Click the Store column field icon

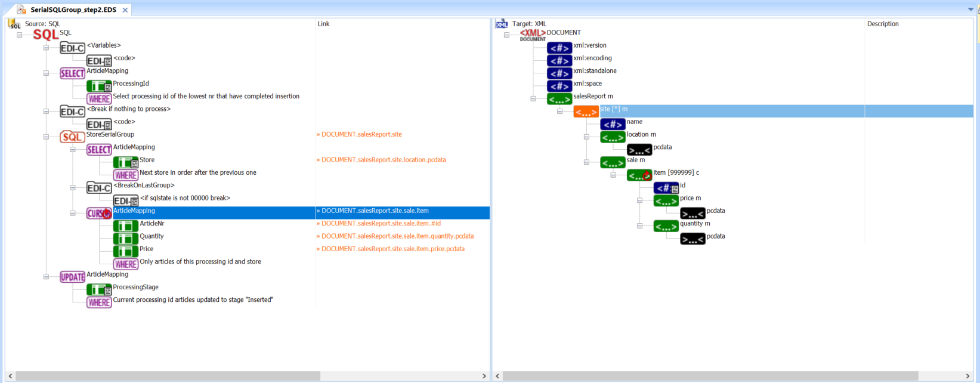pos(125,162)
